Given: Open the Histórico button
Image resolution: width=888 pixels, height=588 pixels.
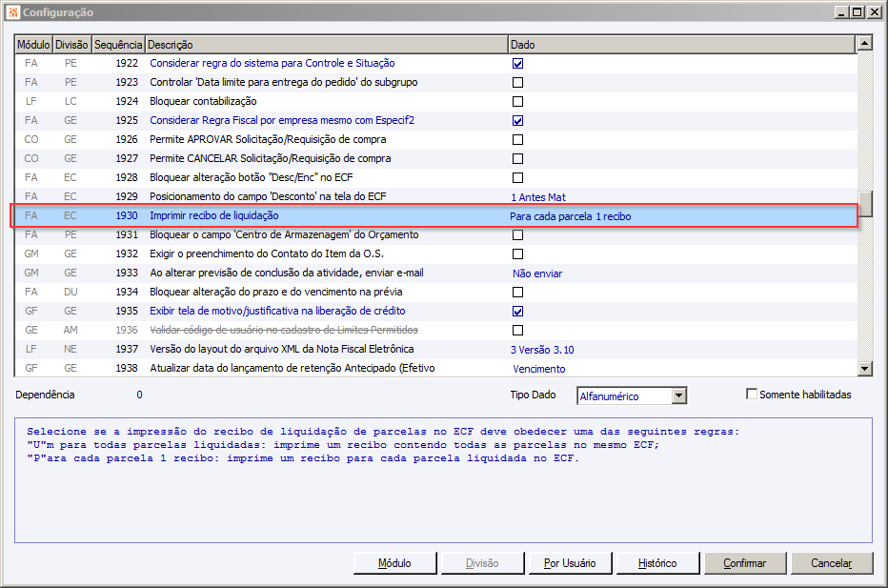Looking at the screenshot, I should point(657,563).
